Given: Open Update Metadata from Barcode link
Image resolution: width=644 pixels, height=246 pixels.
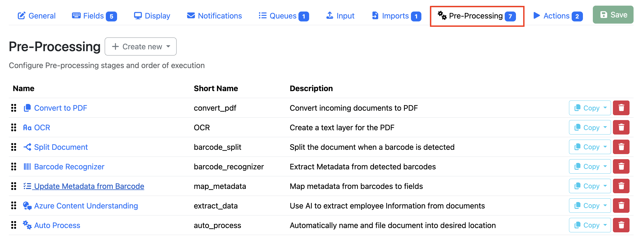Looking at the screenshot, I should [89, 186].
